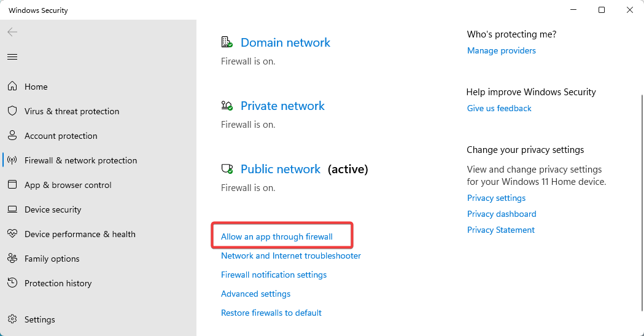The image size is (644, 336).
Task: Click Restore firewalls to default
Action: click(x=271, y=313)
